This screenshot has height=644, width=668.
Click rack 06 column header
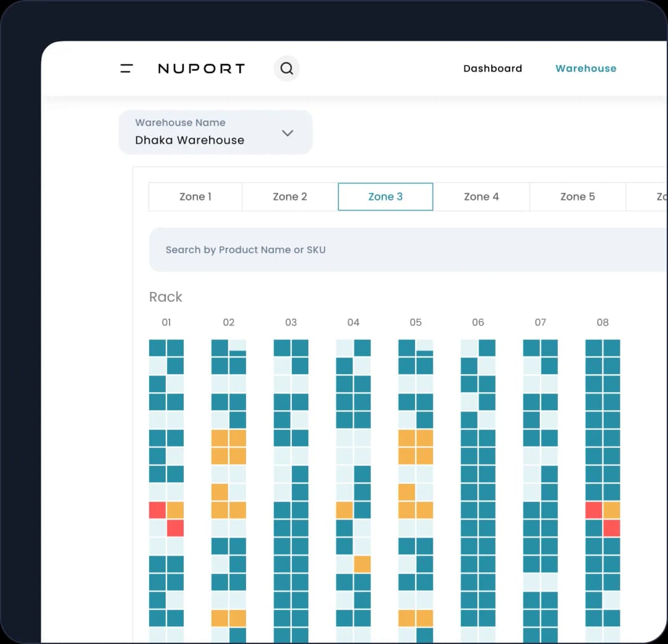click(x=478, y=322)
